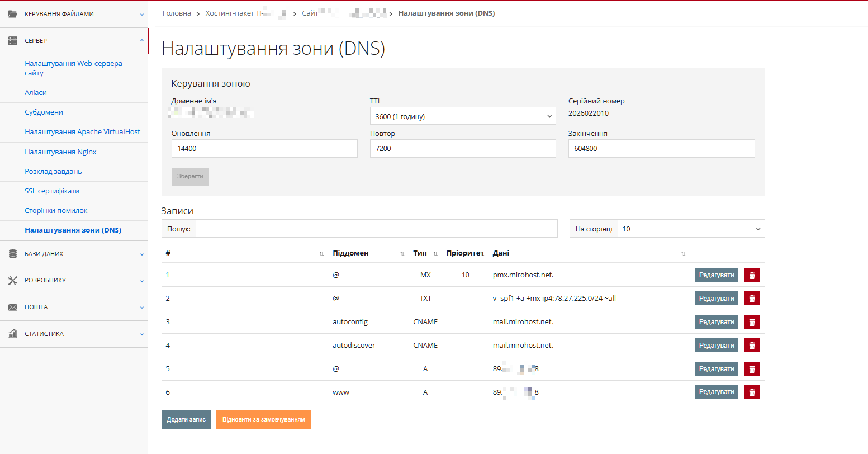Click the СТАТИСТИКА chart icon
The image size is (868, 454).
[x=12, y=333]
